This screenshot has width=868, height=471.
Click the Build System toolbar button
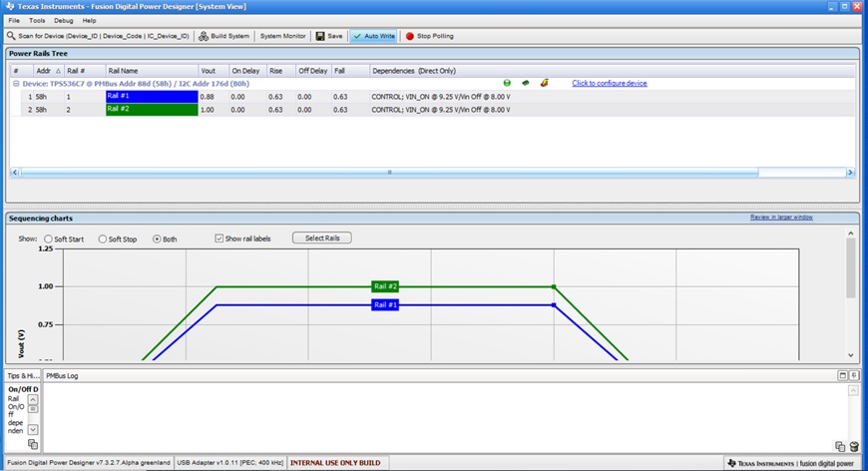[224, 36]
